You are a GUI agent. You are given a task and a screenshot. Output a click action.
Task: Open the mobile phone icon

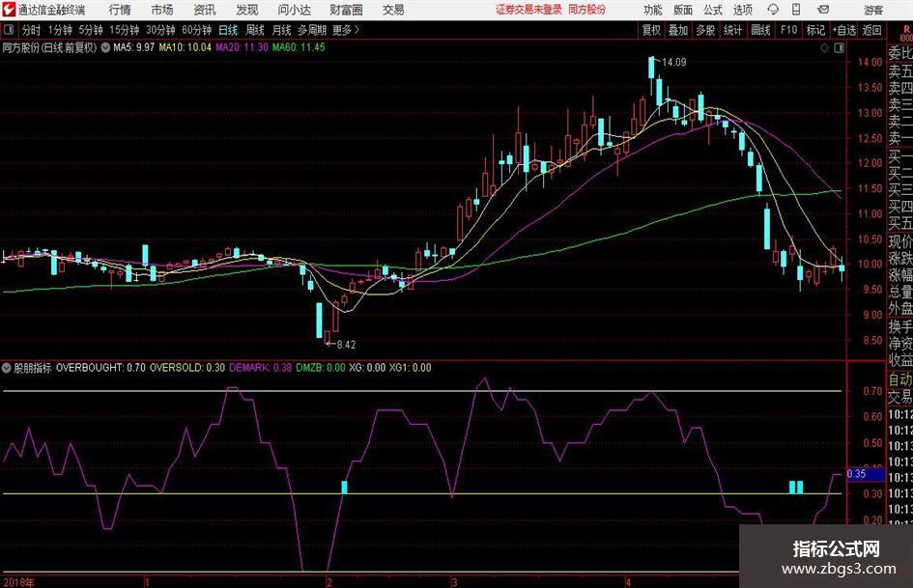point(796,10)
